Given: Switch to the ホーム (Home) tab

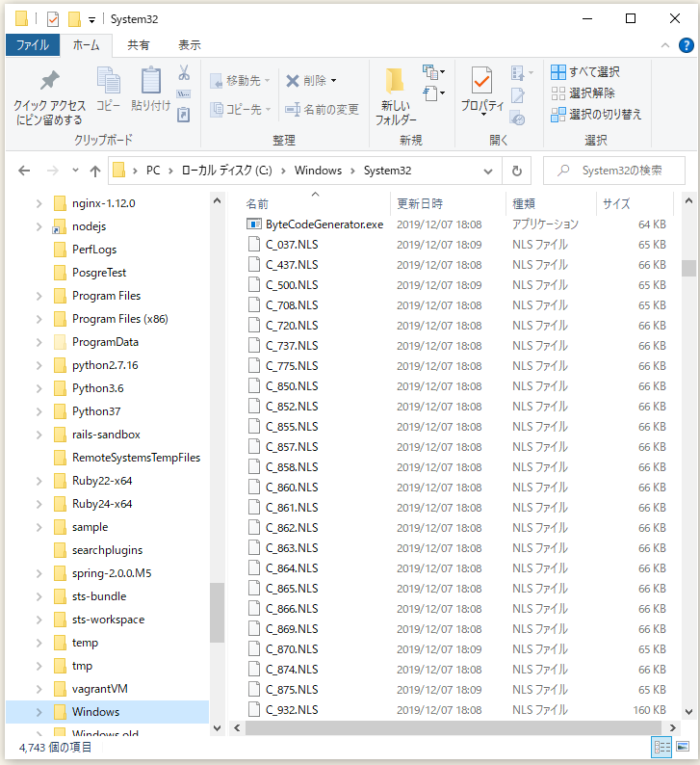Looking at the screenshot, I should coord(86,45).
